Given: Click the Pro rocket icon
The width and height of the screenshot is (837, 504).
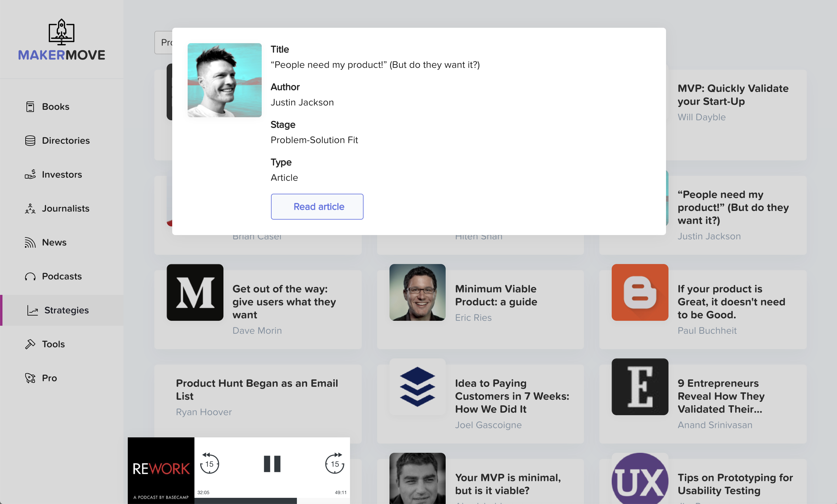Looking at the screenshot, I should (30, 378).
